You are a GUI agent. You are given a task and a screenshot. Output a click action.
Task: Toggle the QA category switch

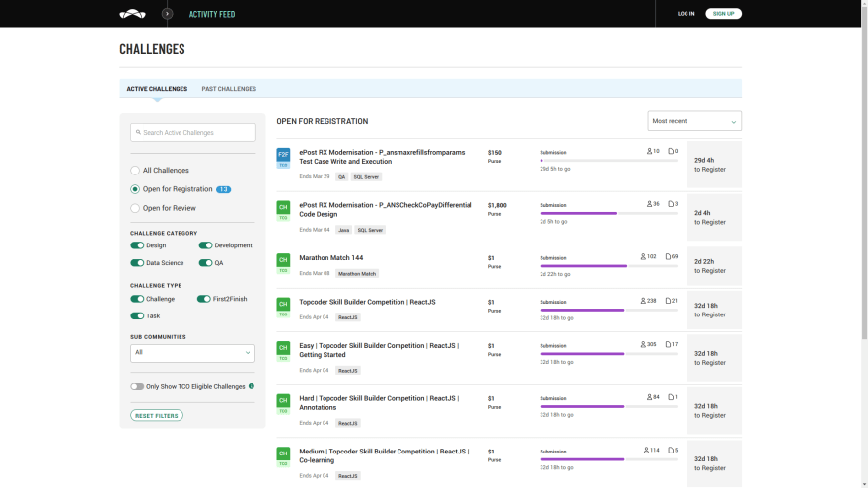(205, 263)
